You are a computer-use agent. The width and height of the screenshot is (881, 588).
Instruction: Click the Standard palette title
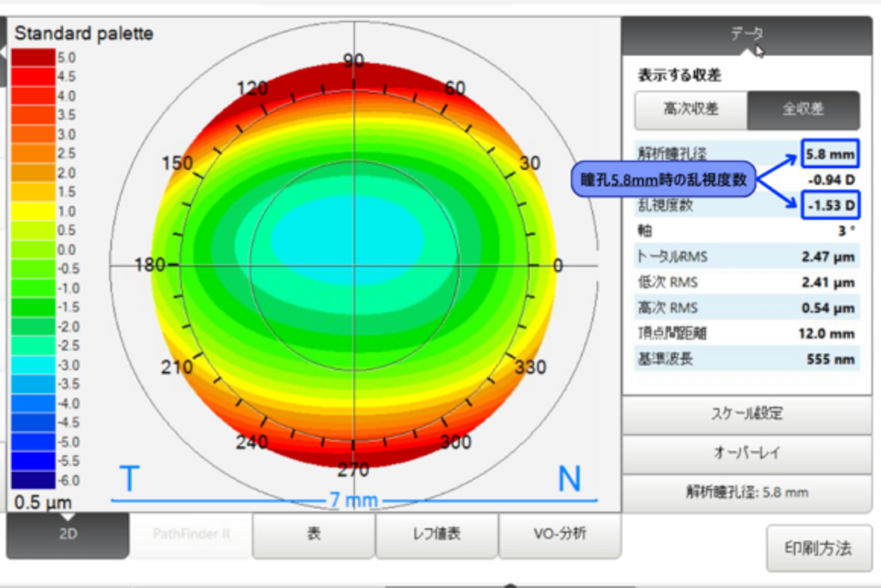tap(84, 34)
